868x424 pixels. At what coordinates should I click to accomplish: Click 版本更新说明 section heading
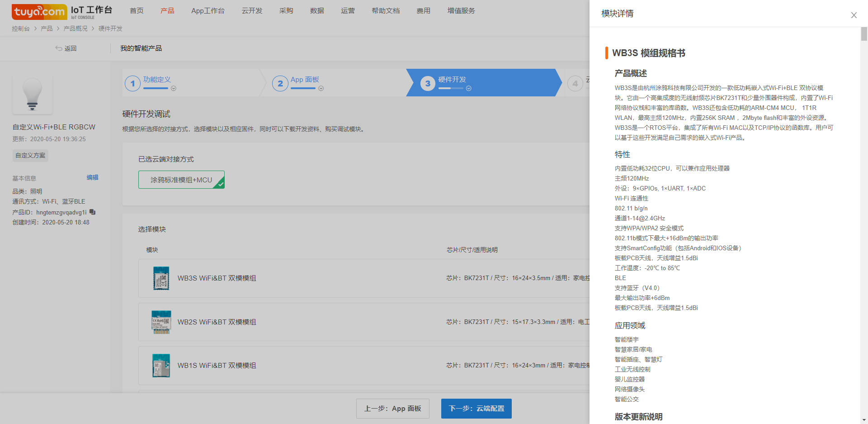639,417
